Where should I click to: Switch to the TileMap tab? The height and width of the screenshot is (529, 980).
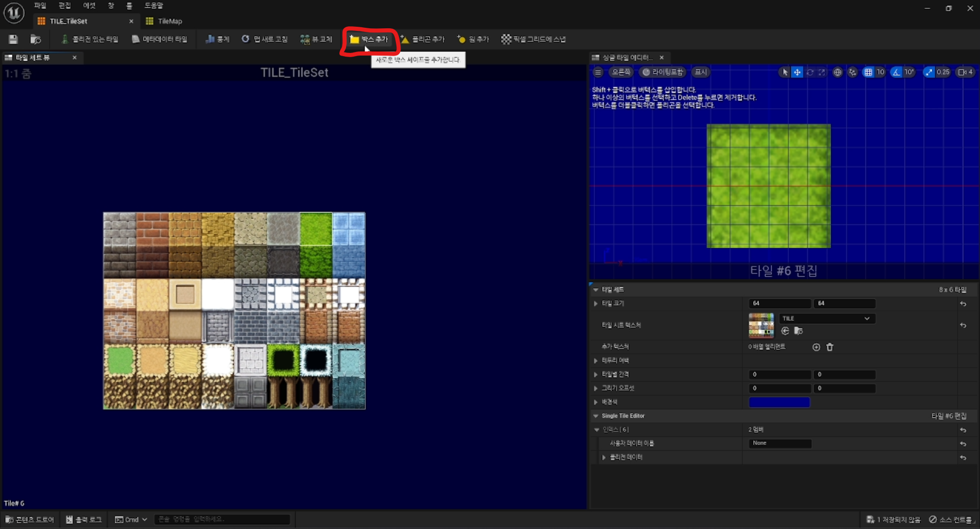point(165,21)
